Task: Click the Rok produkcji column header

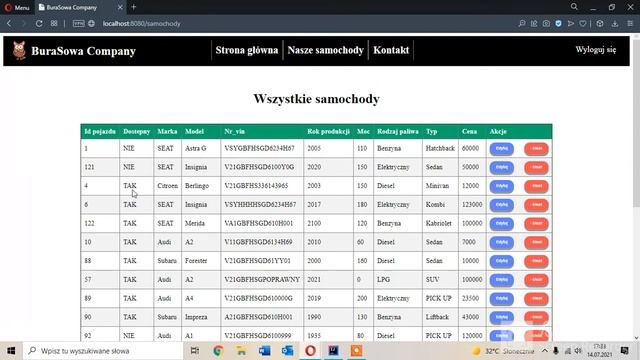Action: click(329, 131)
